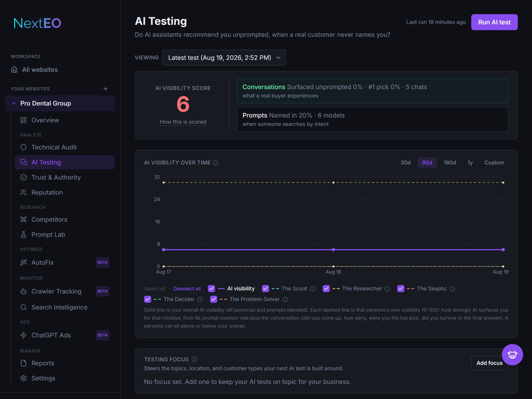Image resolution: width=532 pixels, height=399 pixels.
Task: Switch chart range to 30d
Action: pos(405,162)
